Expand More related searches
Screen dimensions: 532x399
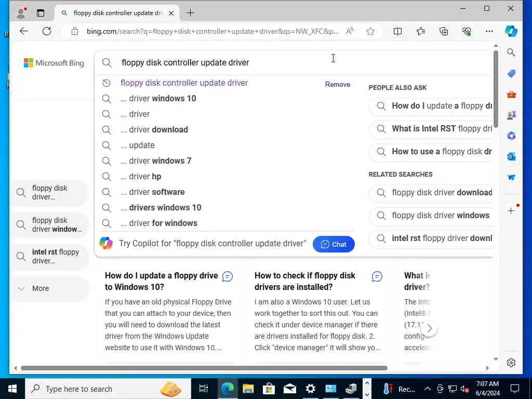click(x=50, y=288)
